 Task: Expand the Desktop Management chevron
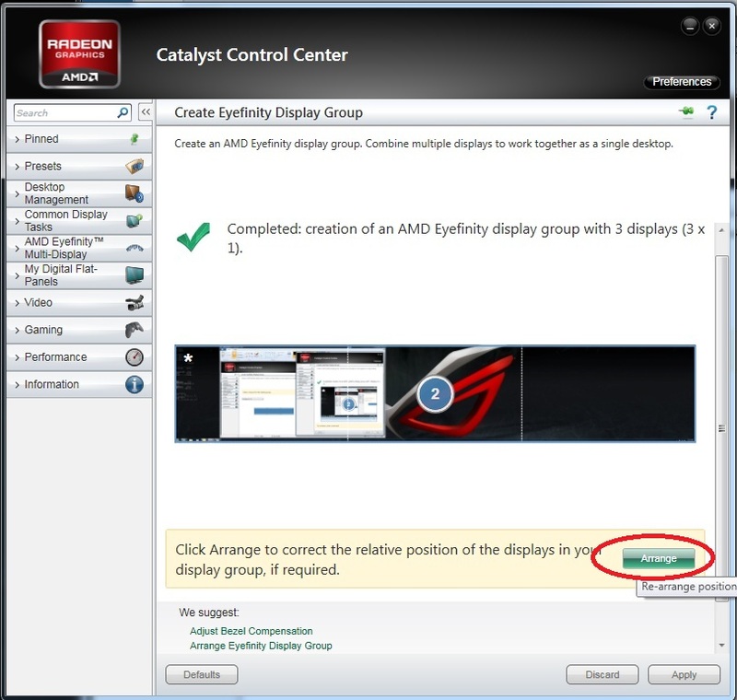(x=17, y=193)
